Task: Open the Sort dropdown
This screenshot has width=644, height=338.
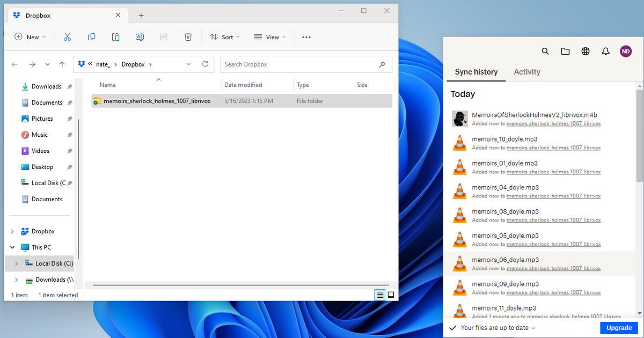Action: (225, 36)
